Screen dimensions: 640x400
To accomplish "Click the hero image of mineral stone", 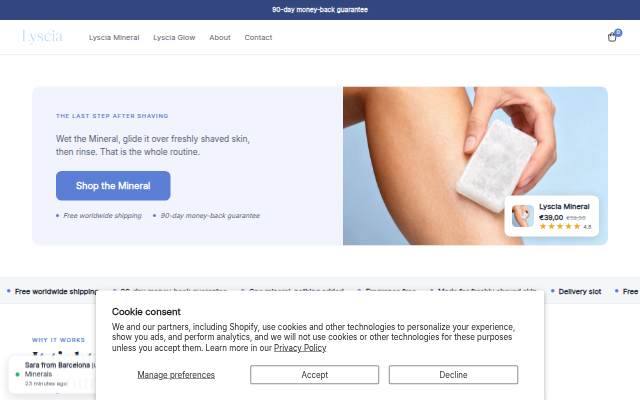I will (475, 166).
